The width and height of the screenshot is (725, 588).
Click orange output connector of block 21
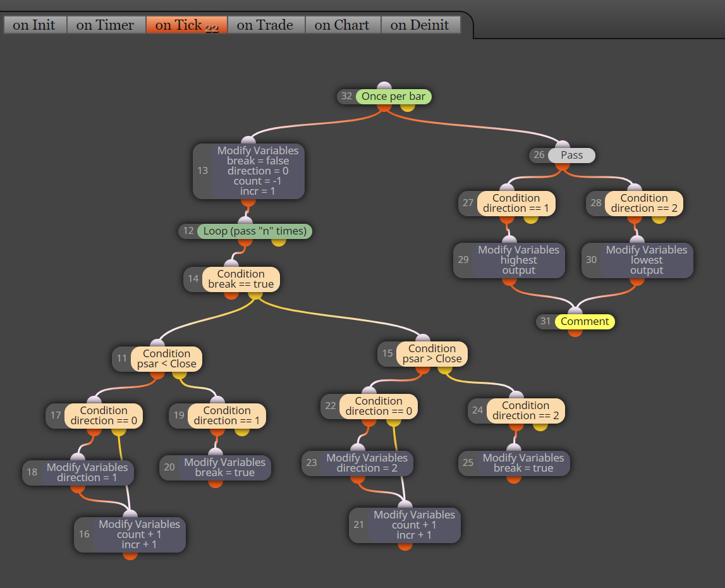pos(405,546)
